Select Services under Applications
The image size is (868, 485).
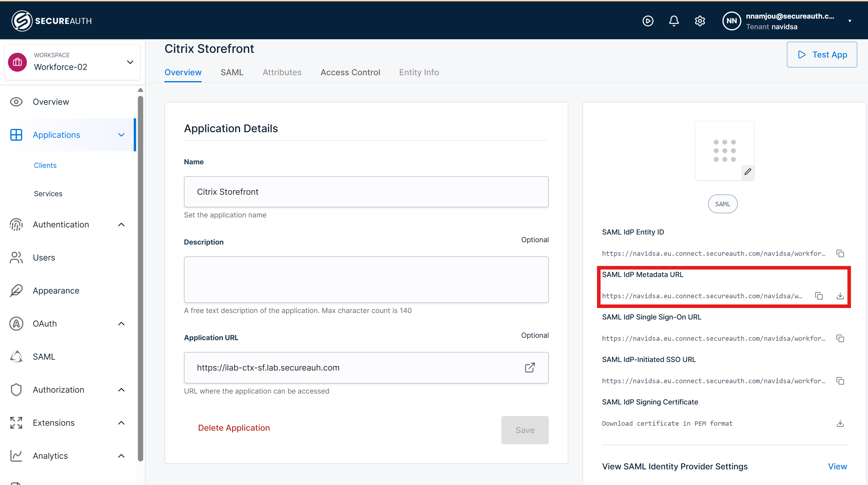point(48,194)
